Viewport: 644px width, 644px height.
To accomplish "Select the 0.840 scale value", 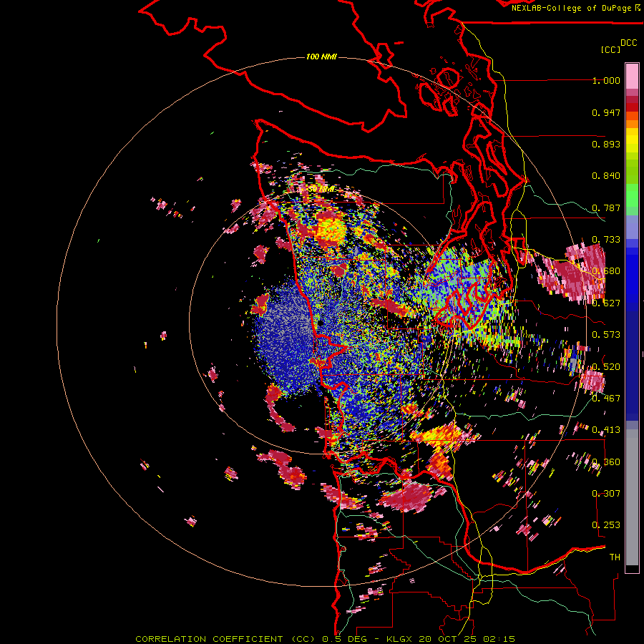I will point(606,176).
